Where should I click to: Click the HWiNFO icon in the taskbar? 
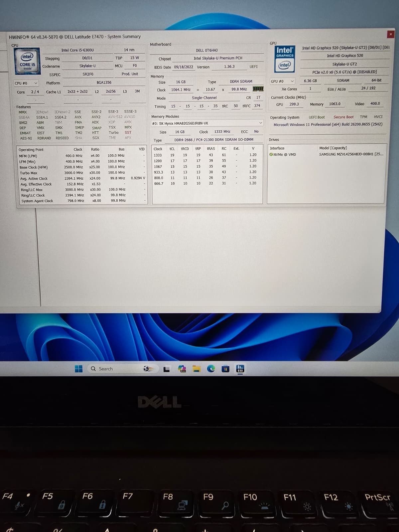pos(240,368)
